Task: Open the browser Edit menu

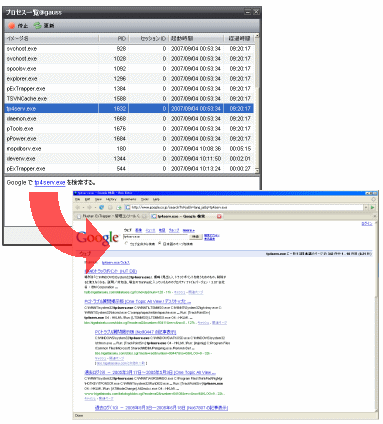Action: [87, 199]
